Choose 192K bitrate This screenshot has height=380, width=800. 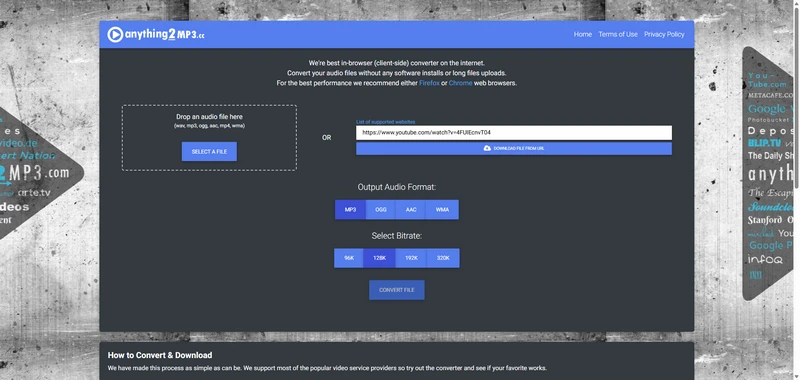[x=411, y=258]
